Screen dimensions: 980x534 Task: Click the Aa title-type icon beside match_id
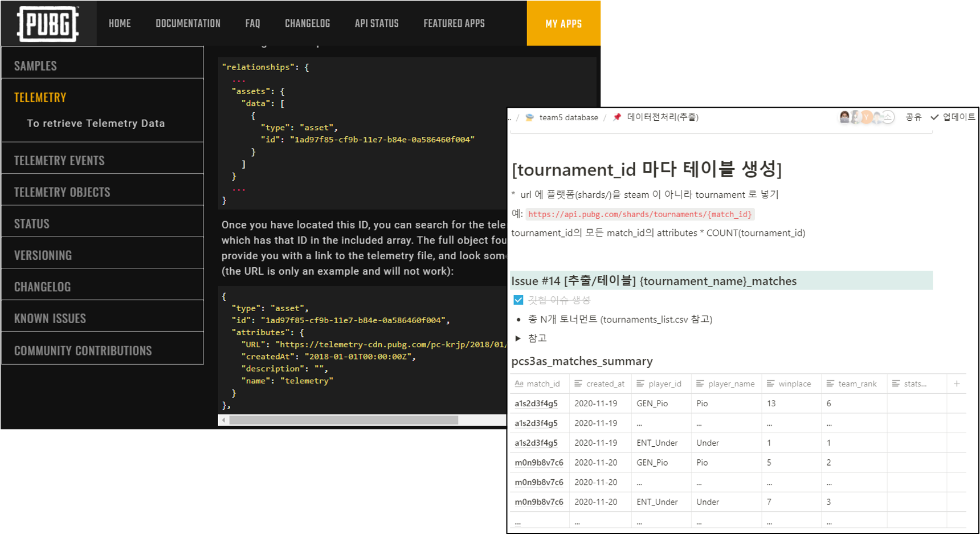coord(518,384)
